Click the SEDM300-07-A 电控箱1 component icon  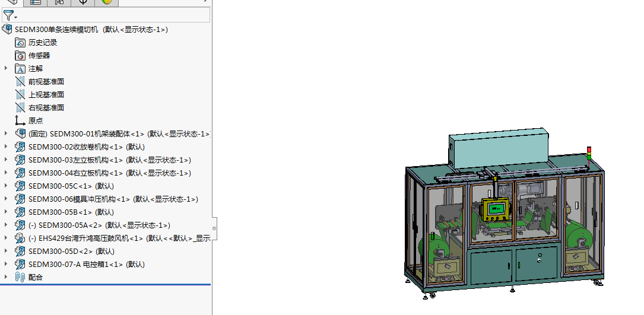(20, 264)
